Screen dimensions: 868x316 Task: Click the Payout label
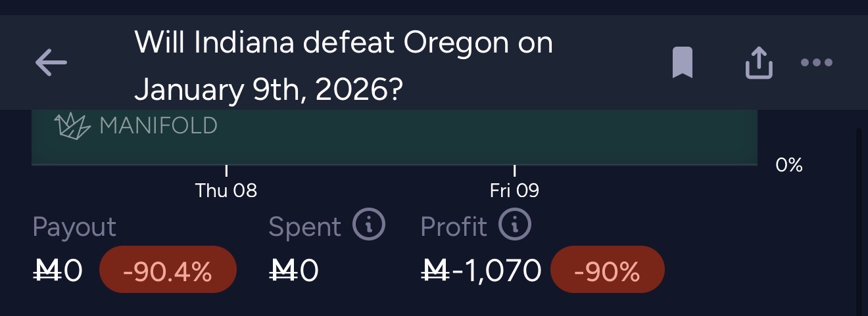tap(74, 227)
